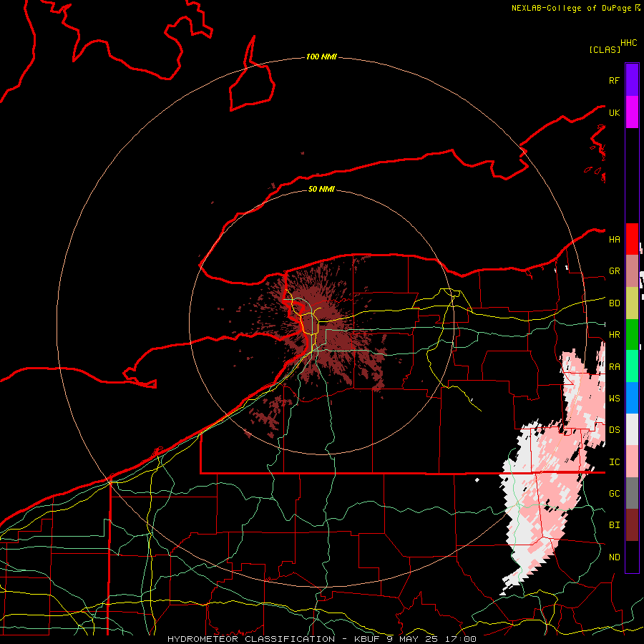Click the IC legend label
This screenshot has height=644, width=644.
[x=615, y=462]
